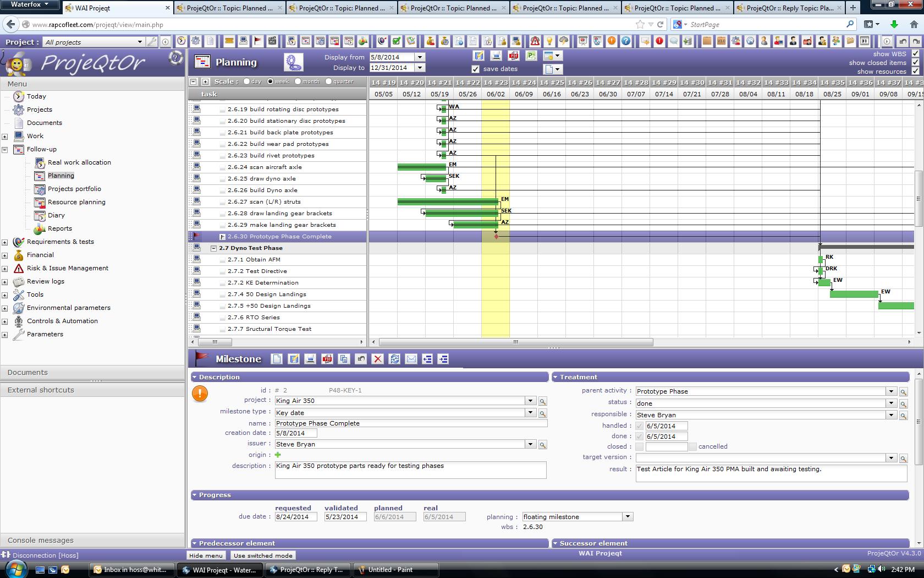
Task: Create new milestone with blank page icon
Action: click(x=277, y=359)
